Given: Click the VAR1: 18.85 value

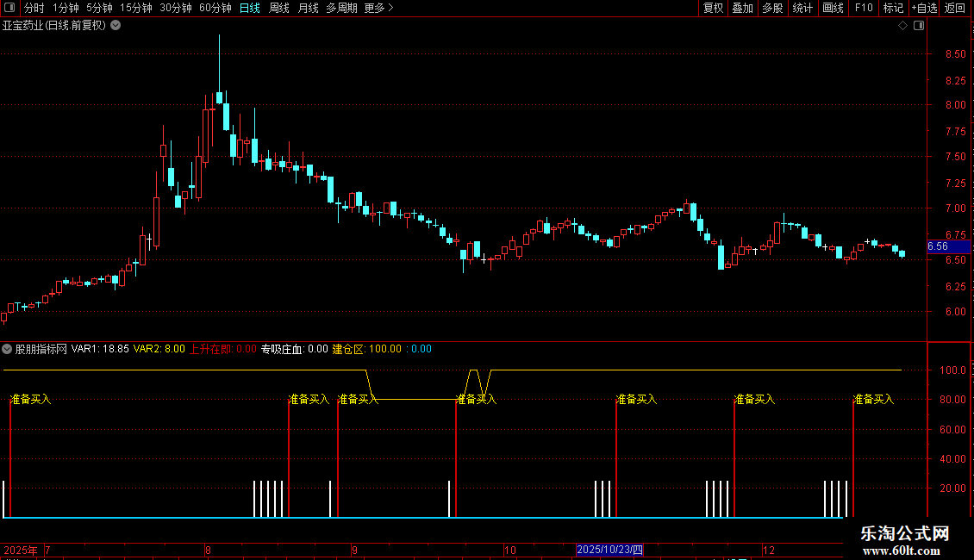Looking at the screenshot, I should coord(100,349).
